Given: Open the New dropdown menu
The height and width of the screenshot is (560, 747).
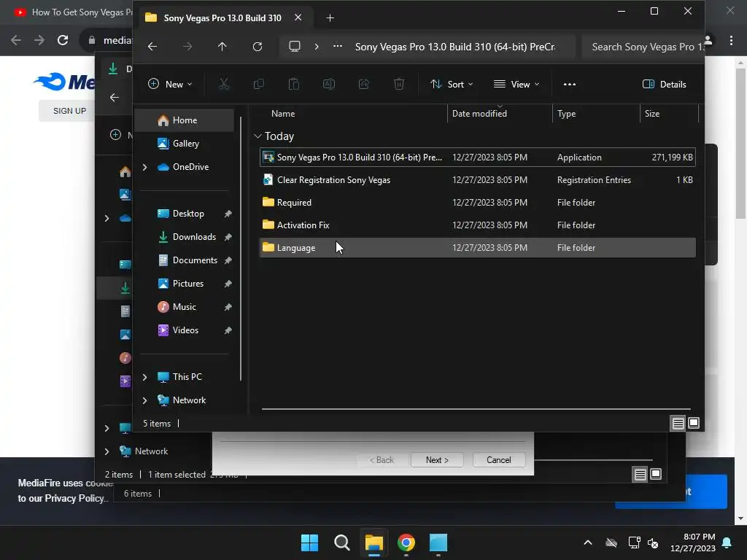Looking at the screenshot, I should tap(170, 85).
